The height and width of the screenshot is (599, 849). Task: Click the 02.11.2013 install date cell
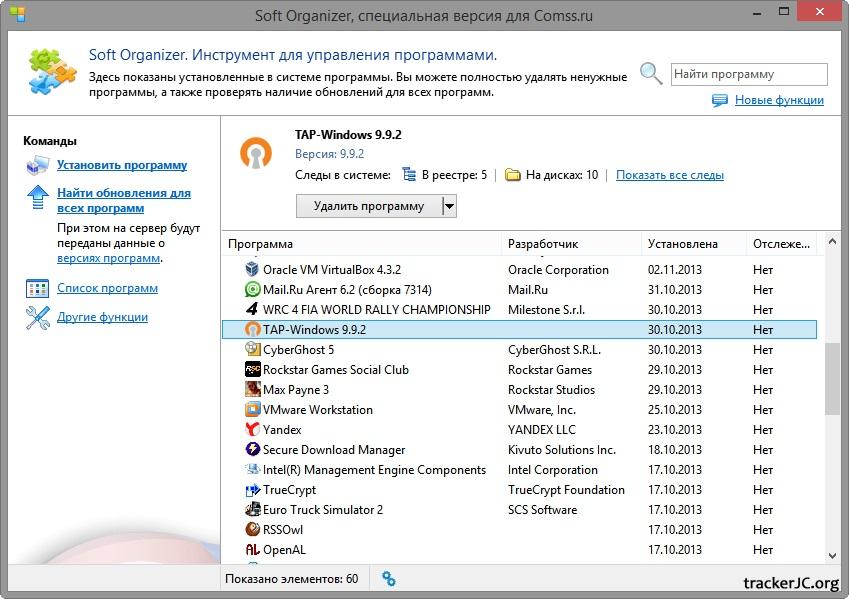675,270
